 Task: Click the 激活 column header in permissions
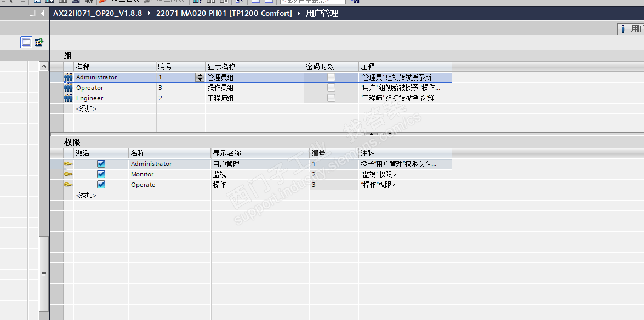[101, 153]
